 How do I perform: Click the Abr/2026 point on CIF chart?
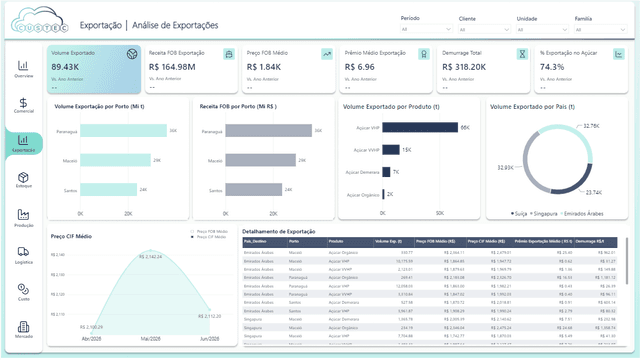91,333
